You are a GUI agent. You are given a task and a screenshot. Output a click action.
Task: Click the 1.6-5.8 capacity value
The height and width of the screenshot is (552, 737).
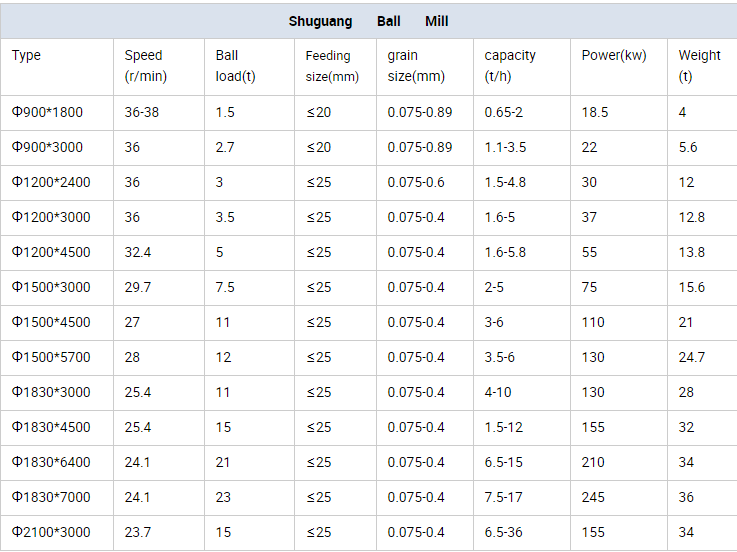click(x=505, y=252)
